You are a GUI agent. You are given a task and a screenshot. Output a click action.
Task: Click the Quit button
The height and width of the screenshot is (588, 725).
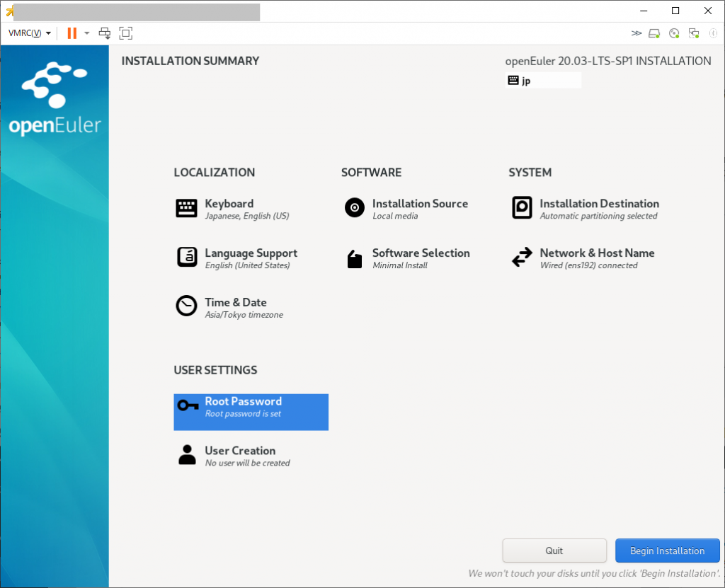pos(554,550)
